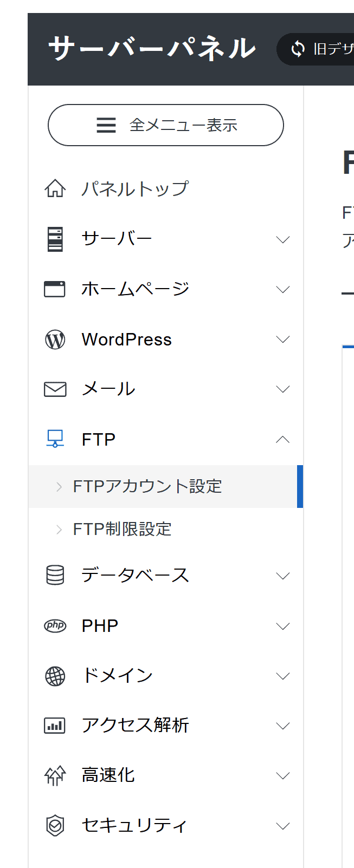Screen dimensions: 354x868
Task: Click the server rack icon
Action: pos(55,239)
